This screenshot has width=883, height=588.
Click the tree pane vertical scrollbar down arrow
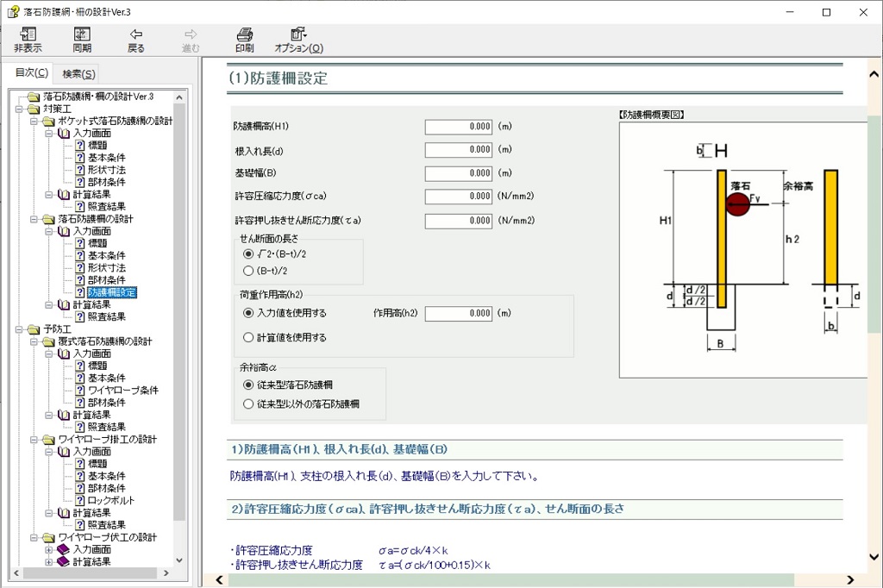point(179,560)
